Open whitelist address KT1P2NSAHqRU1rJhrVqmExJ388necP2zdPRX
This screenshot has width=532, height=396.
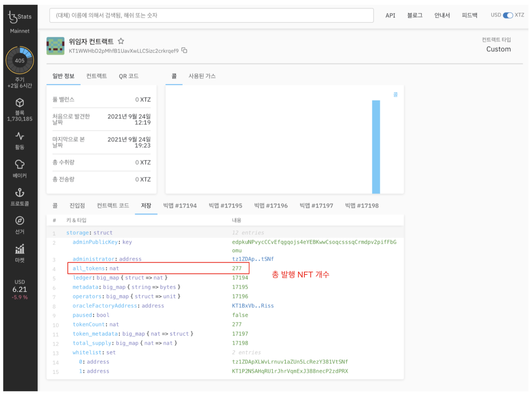click(290, 371)
